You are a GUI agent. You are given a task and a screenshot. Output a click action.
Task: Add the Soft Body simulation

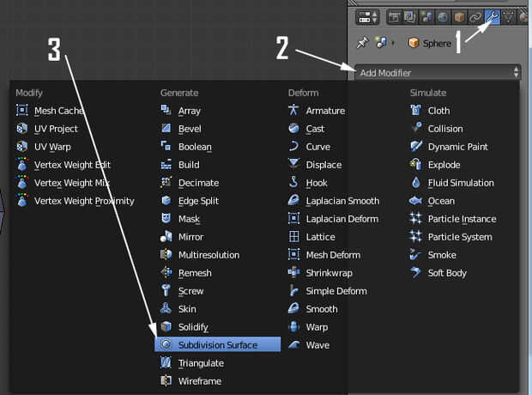click(447, 273)
